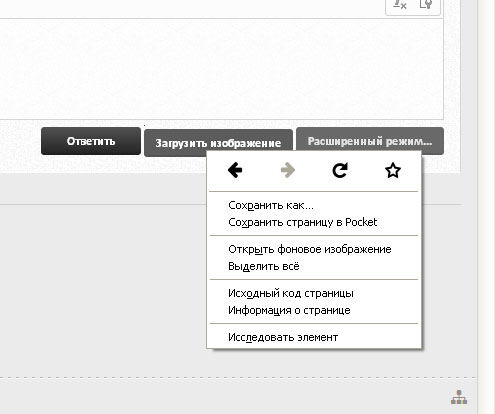495x414 pixels.
Task: Choose Сохранить как... from context menu
Action: coord(313,205)
